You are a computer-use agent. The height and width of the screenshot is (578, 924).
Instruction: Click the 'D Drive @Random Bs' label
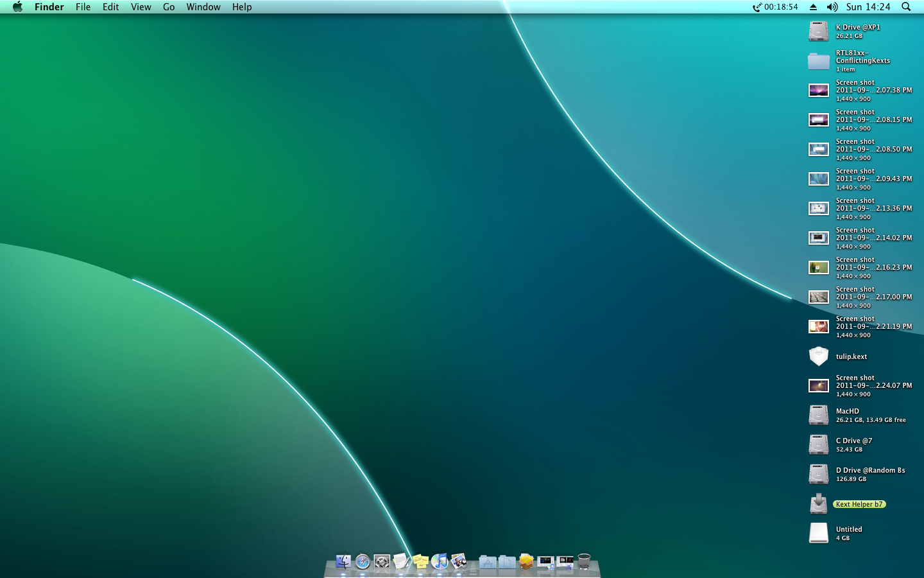pos(870,470)
